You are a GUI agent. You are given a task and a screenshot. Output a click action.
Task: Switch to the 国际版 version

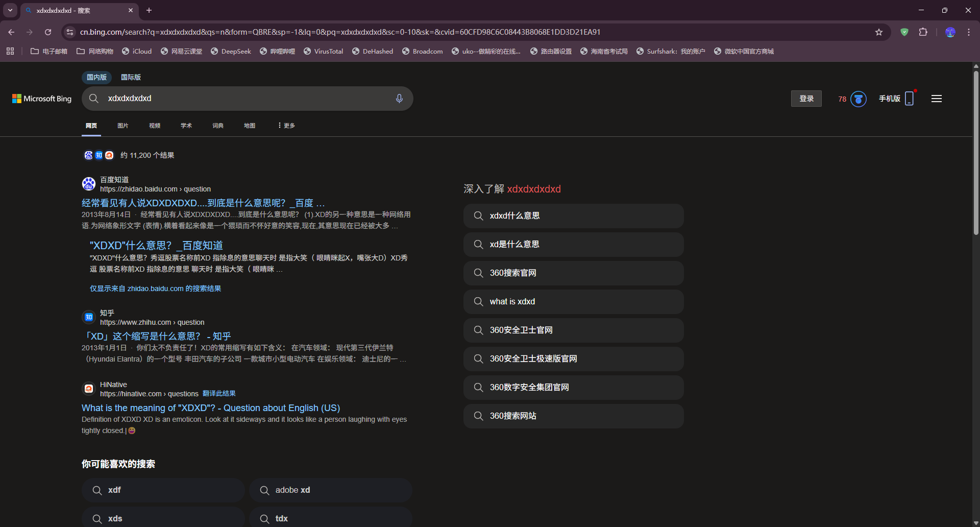pyautogui.click(x=130, y=77)
